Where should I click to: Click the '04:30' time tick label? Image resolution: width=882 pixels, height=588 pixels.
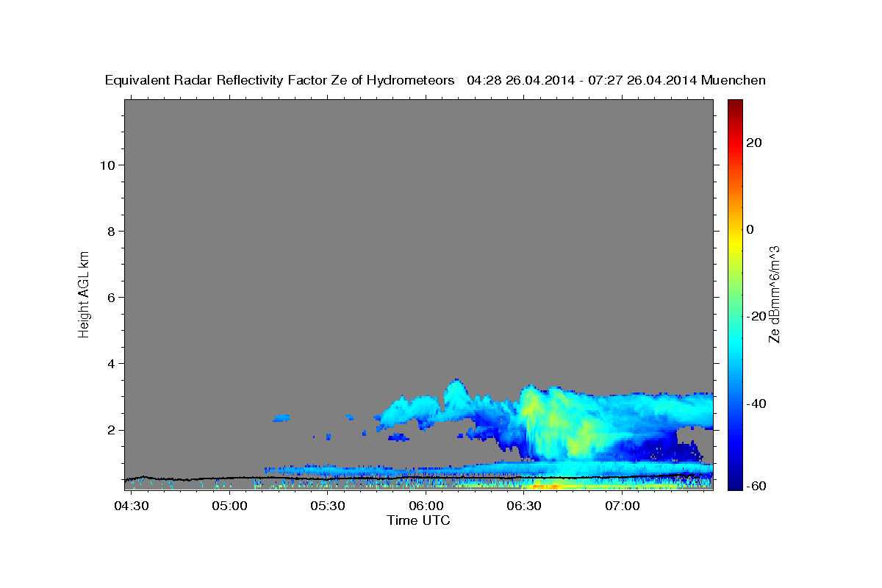[132, 506]
